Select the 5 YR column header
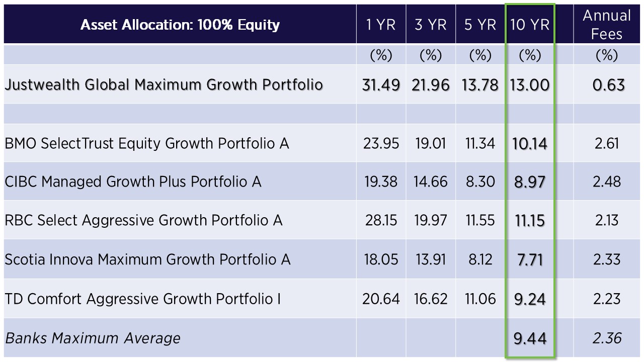Screen dimensions: 644x362 coord(480,25)
